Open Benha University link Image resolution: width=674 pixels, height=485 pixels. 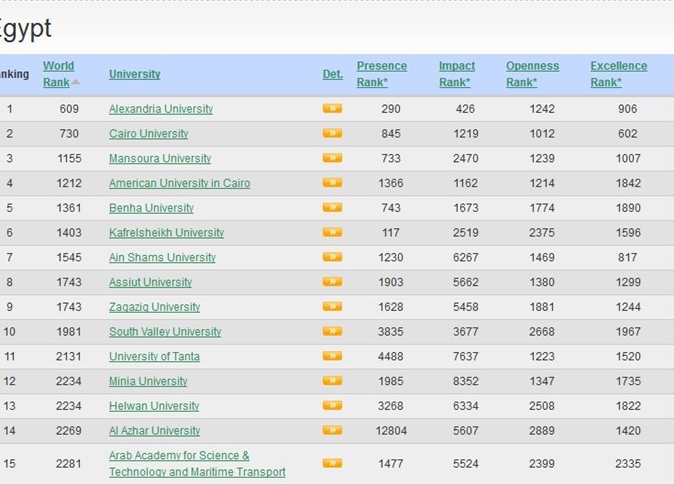pyautogui.click(x=151, y=208)
